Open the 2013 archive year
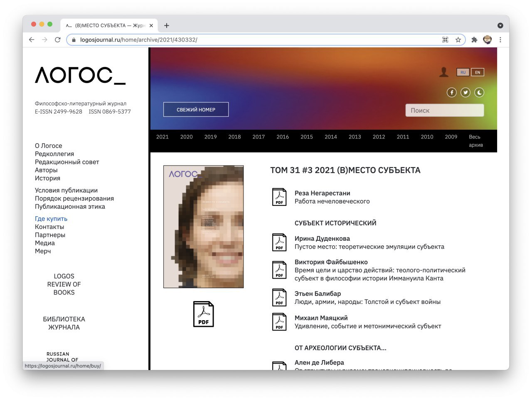 point(355,137)
